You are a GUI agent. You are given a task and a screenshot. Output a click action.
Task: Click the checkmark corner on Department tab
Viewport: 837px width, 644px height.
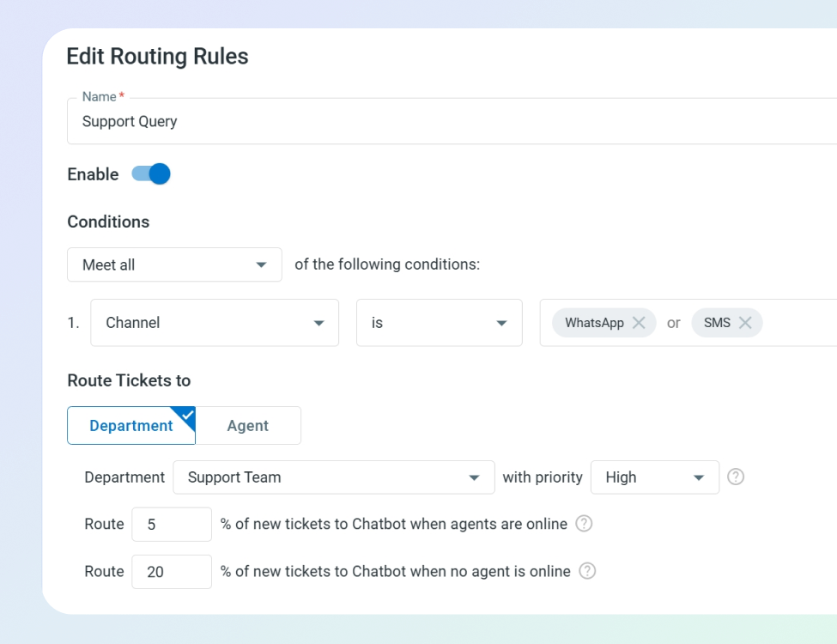(186, 416)
